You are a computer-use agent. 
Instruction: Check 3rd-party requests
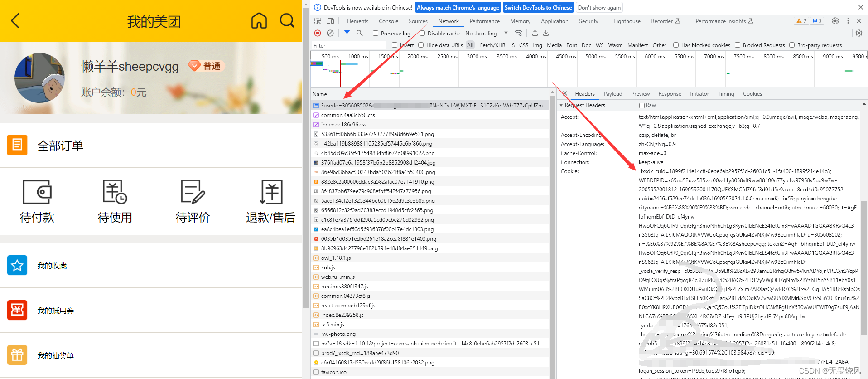[792, 45]
